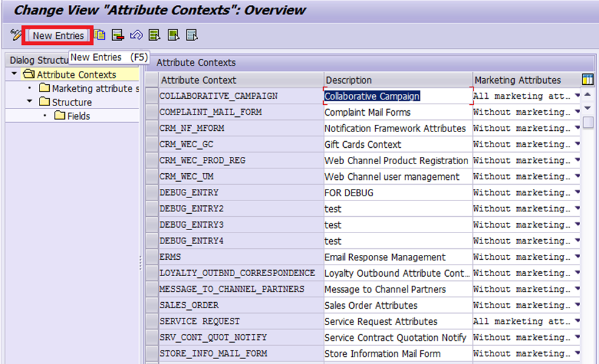Image resolution: width=599 pixels, height=364 pixels.
Task: Open the Fields folder
Action: pos(72,116)
